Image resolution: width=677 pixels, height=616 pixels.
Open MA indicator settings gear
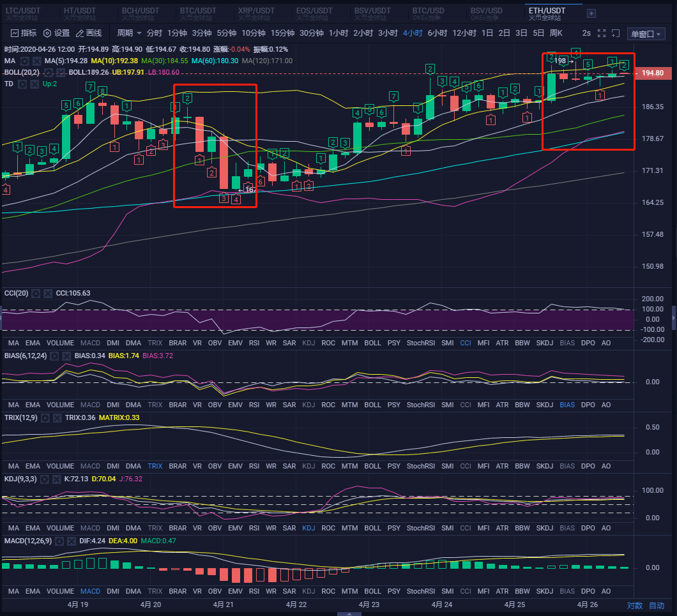[24, 60]
